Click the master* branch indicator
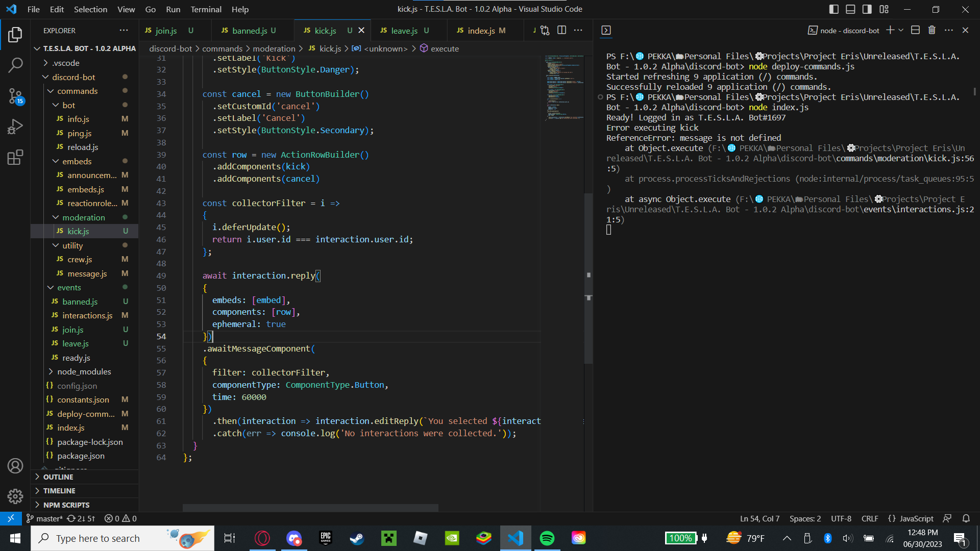 (x=44, y=518)
